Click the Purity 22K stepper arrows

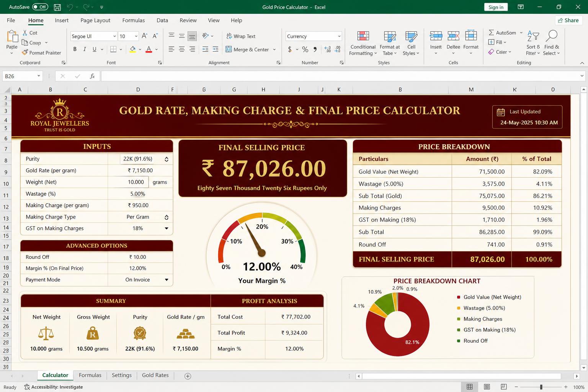click(167, 159)
